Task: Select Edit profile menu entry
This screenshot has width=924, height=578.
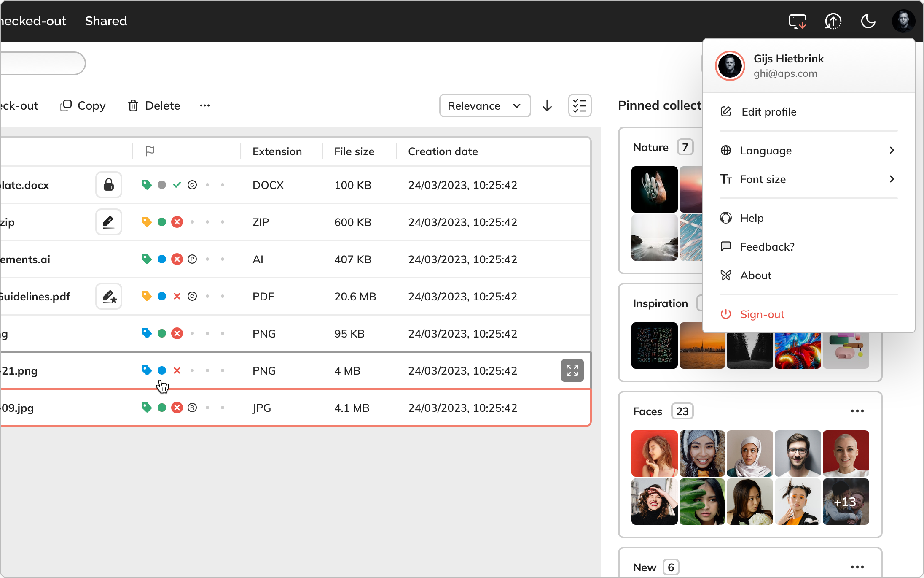Action: point(769,112)
